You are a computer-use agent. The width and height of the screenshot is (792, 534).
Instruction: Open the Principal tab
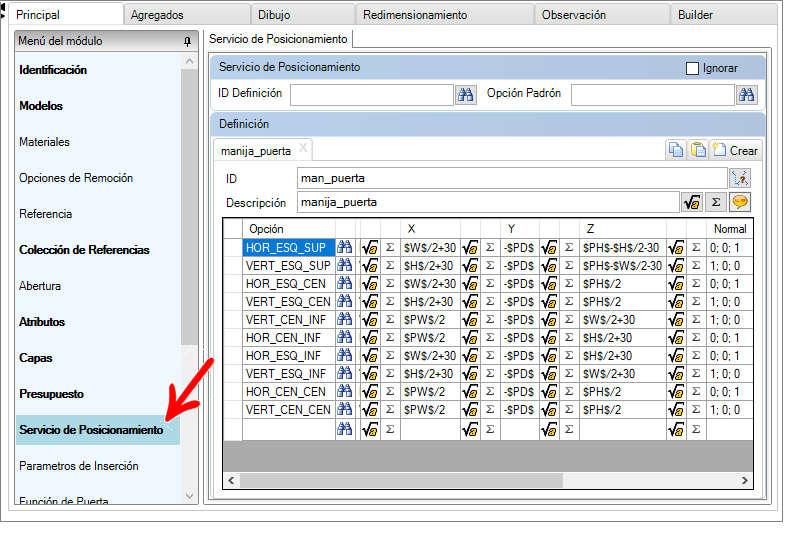(66, 14)
